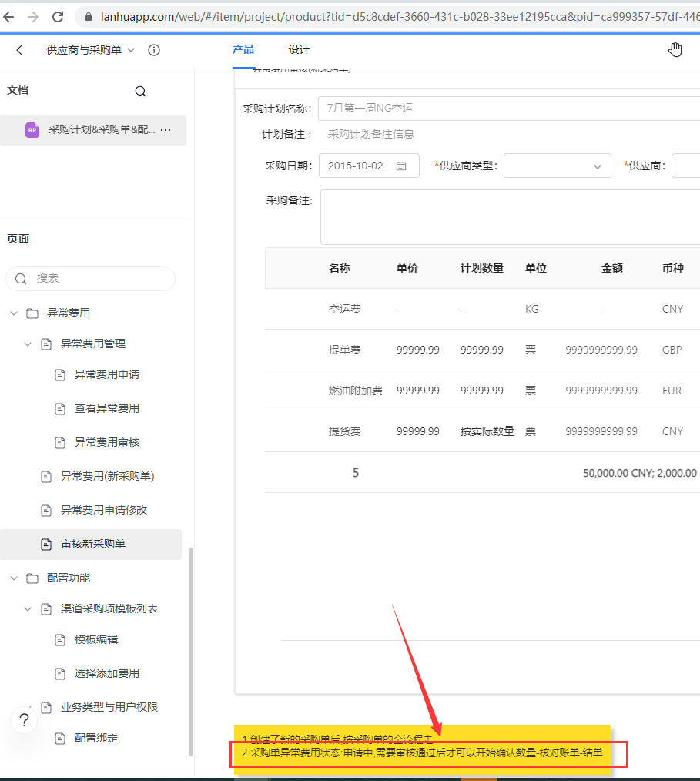Click the 采购备注 text area
Screen dimensions: 700x781
click(x=508, y=216)
